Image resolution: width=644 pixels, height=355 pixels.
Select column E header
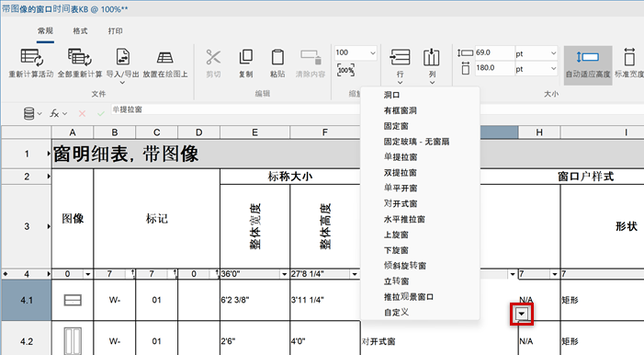pos(254,132)
